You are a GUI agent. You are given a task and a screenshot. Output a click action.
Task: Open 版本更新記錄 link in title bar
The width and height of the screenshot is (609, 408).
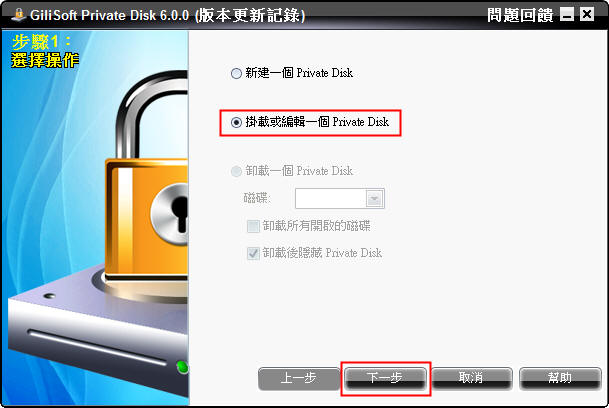point(250,15)
